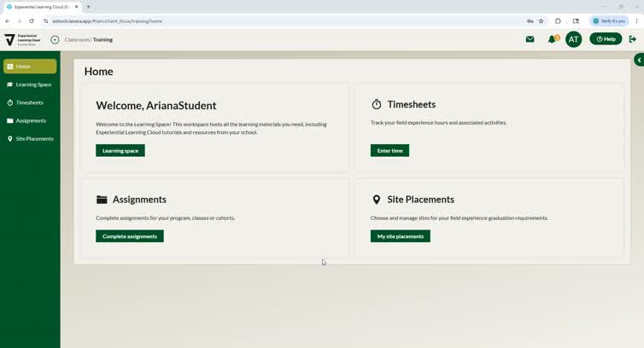Click the Classroom breadcrumb text
This screenshot has width=644, height=348.
coord(77,40)
